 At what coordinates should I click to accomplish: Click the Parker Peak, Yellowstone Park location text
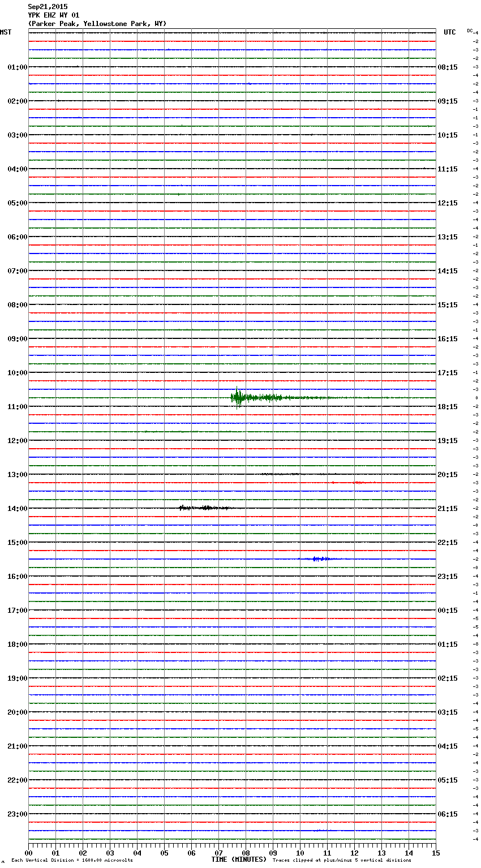pos(97,24)
